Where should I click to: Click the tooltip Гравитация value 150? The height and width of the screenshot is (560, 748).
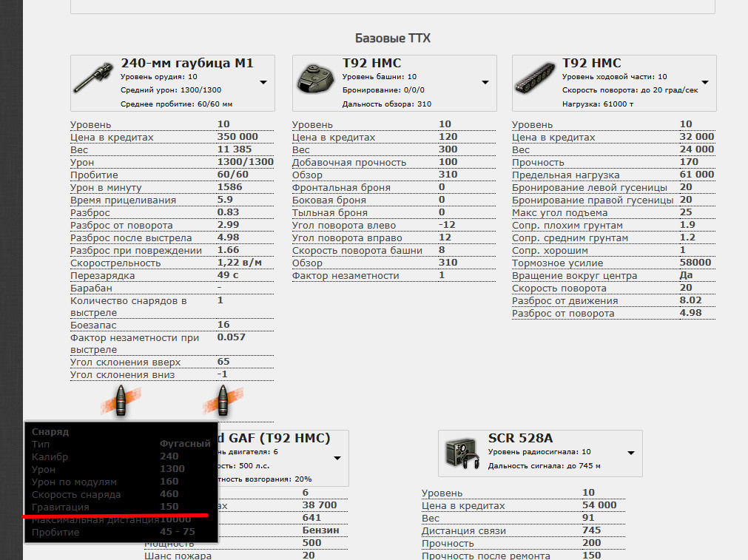pyautogui.click(x=169, y=506)
